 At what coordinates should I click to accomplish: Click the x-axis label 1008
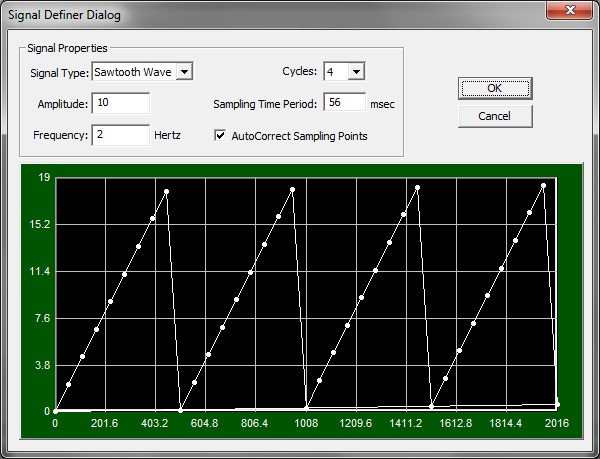click(306, 423)
